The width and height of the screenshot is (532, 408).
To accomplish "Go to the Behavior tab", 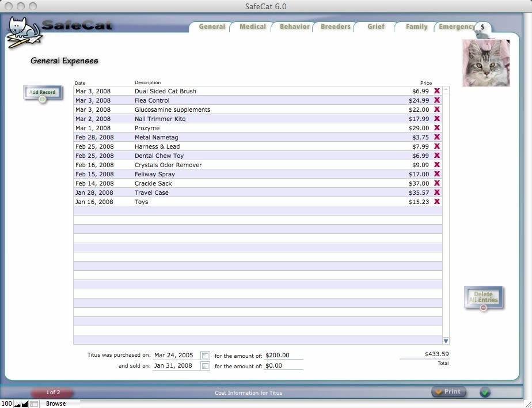I will pos(295,27).
